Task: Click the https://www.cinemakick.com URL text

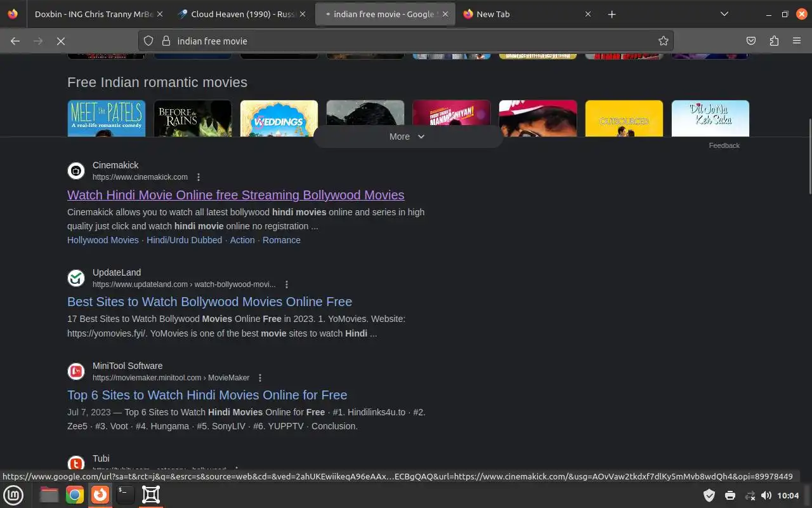Action: click(140, 177)
